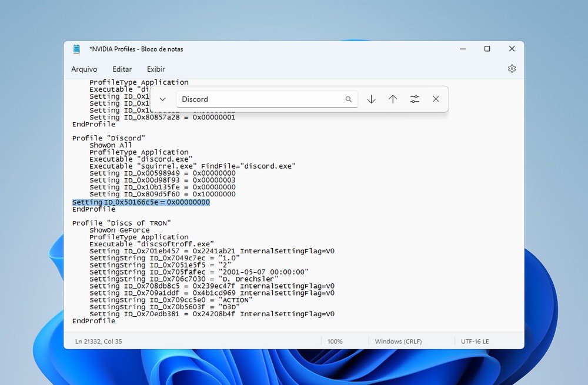
Task: Find previous match with up arrow
Action: [393, 99]
